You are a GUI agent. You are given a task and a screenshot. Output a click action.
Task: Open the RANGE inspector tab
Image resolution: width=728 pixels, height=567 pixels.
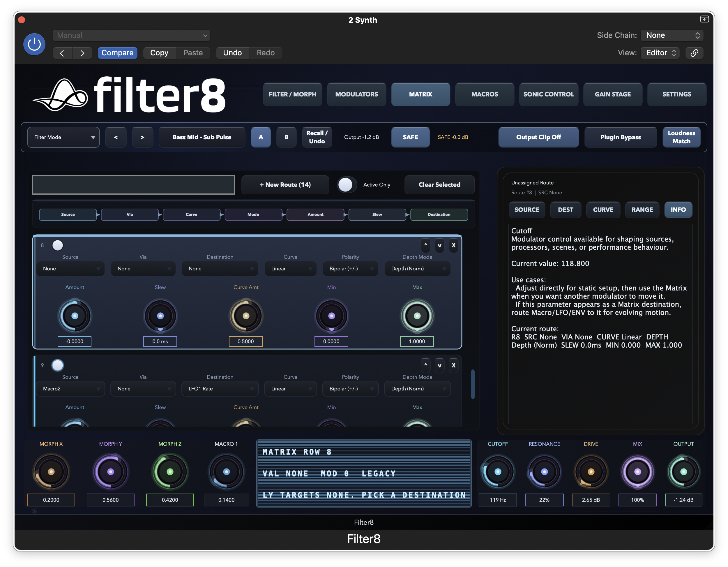pyautogui.click(x=642, y=210)
